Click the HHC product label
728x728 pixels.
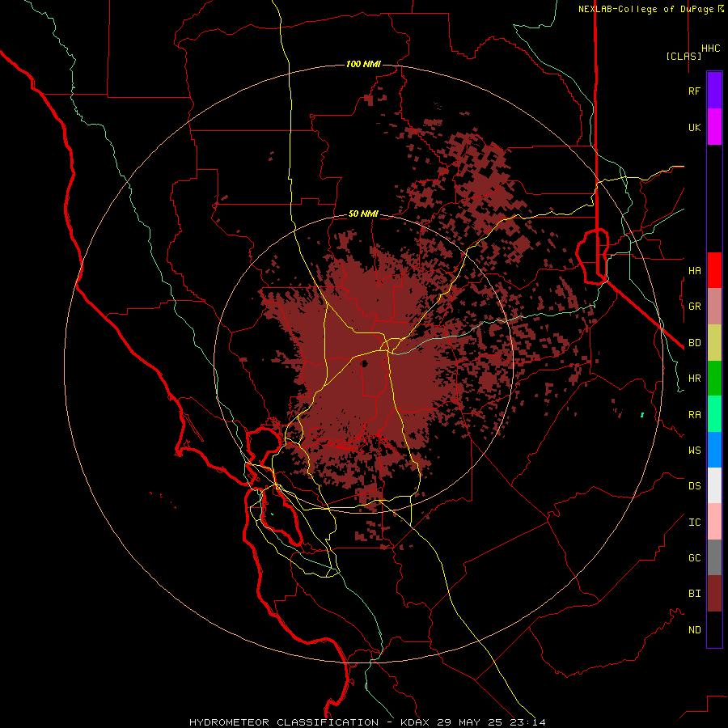(x=710, y=49)
